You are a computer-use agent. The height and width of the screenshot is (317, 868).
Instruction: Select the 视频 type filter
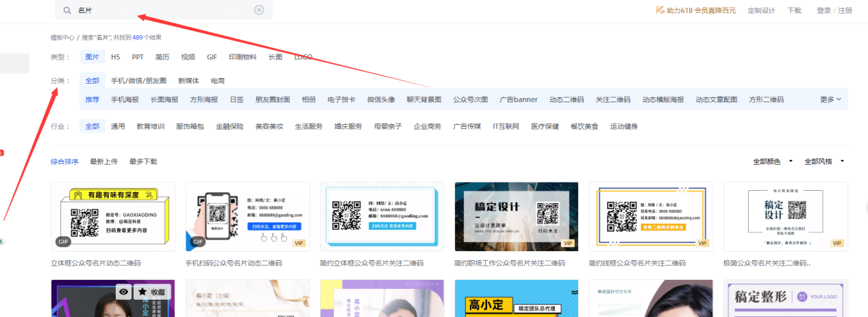click(188, 57)
